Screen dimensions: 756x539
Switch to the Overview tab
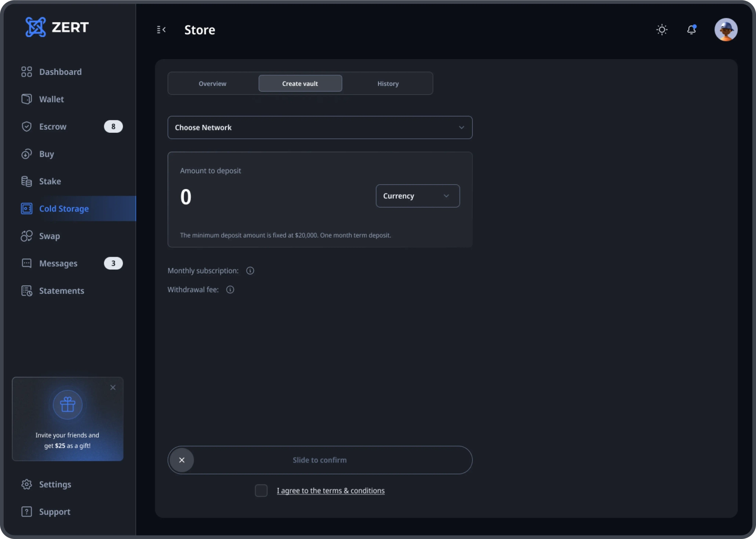[213, 84]
